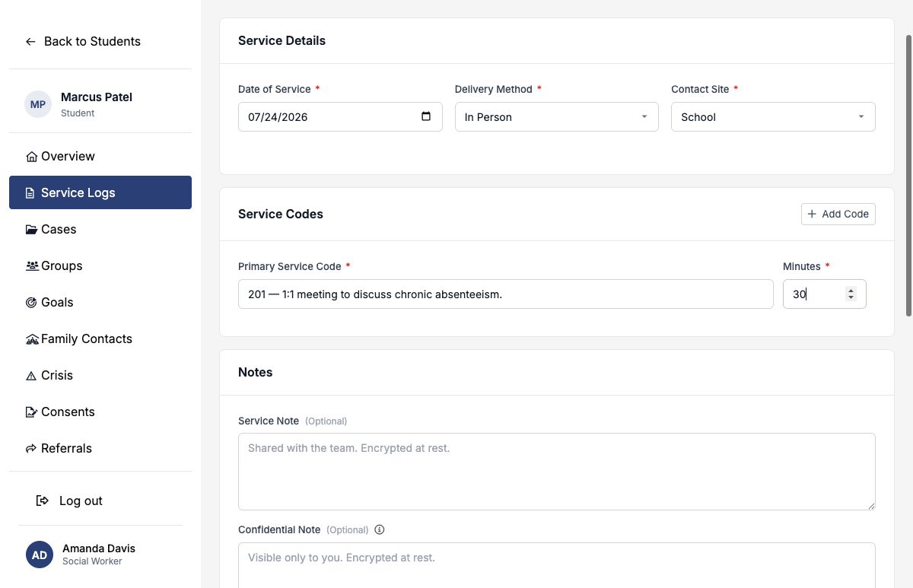
Task: Click the Log out door icon
Action: point(43,501)
